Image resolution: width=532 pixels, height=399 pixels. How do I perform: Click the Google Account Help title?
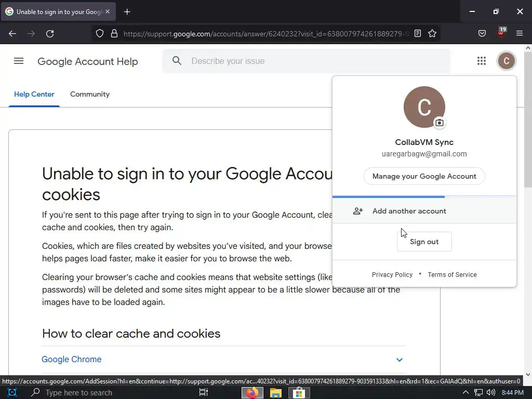87,61
